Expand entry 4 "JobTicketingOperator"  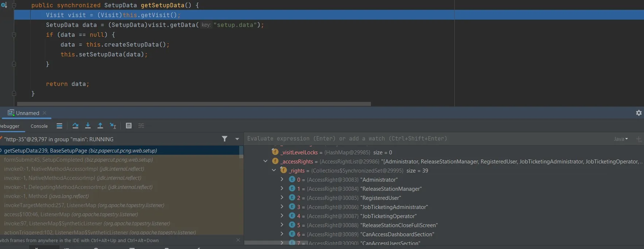point(282,216)
